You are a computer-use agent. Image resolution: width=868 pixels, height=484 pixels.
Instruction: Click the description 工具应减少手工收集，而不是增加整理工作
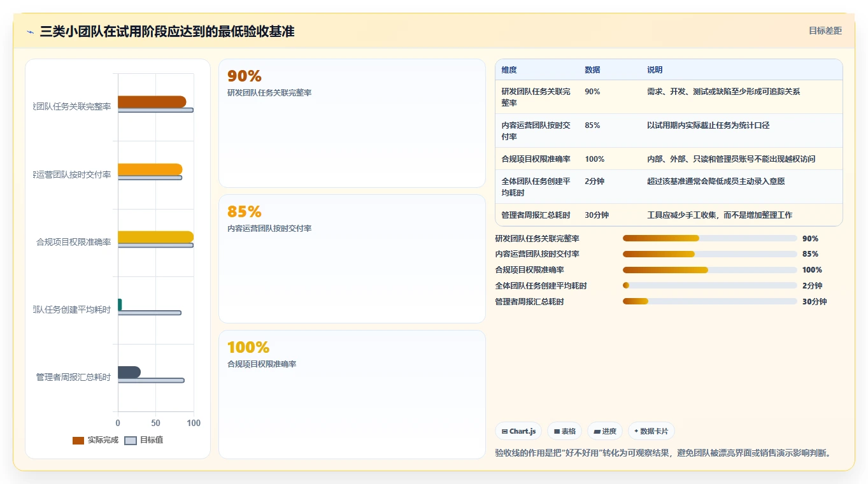pyautogui.click(x=720, y=215)
